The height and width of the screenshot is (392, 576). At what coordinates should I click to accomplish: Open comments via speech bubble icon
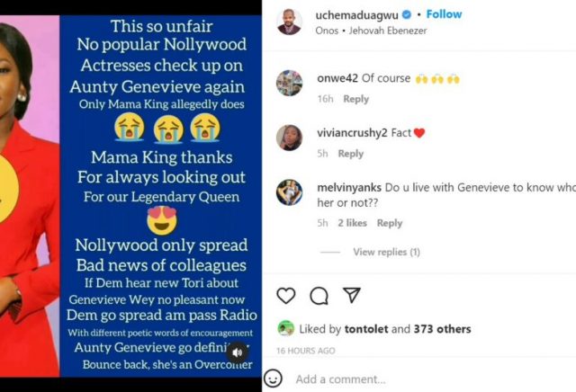[x=319, y=296]
